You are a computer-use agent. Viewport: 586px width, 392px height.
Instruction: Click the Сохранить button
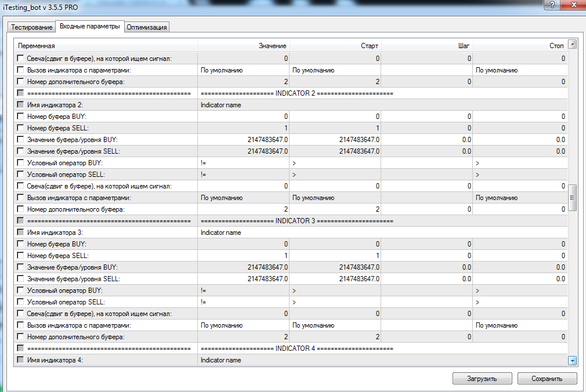point(547,379)
